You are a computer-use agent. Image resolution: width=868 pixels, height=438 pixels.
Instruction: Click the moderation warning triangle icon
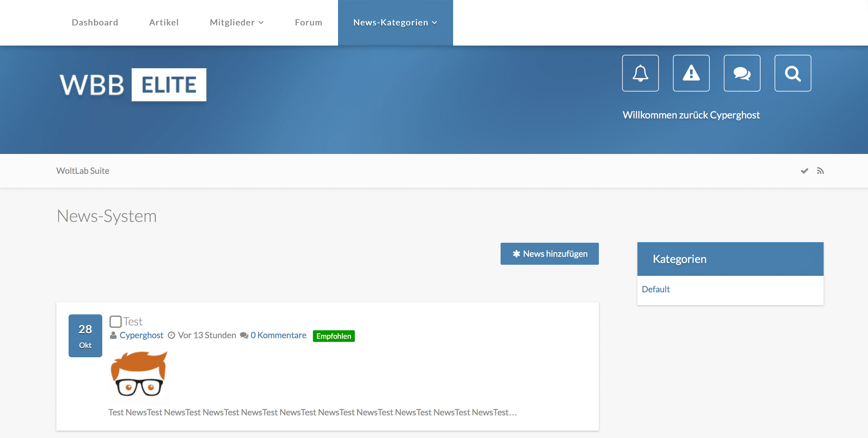coord(691,73)
